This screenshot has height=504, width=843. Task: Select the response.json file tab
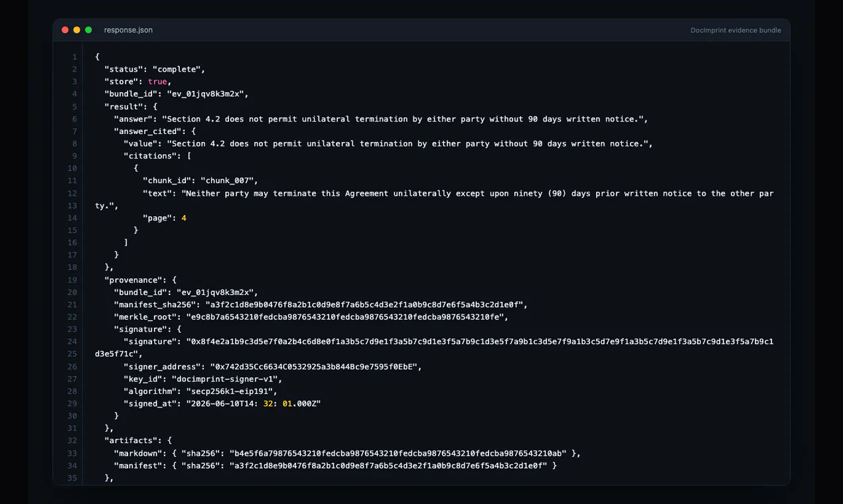click(x=128, y=30)
